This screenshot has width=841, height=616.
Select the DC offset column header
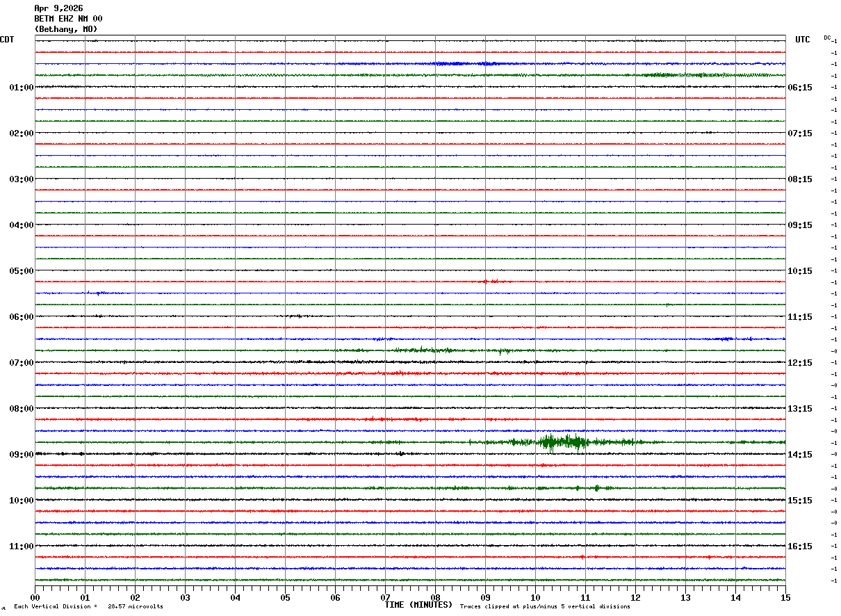tap(827, 38)
